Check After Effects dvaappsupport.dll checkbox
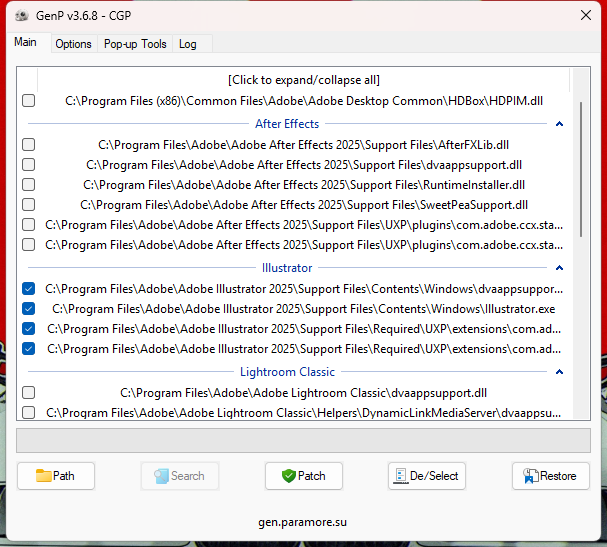The image size is (607, 547). pyautogui.click(x=29, y=165)
